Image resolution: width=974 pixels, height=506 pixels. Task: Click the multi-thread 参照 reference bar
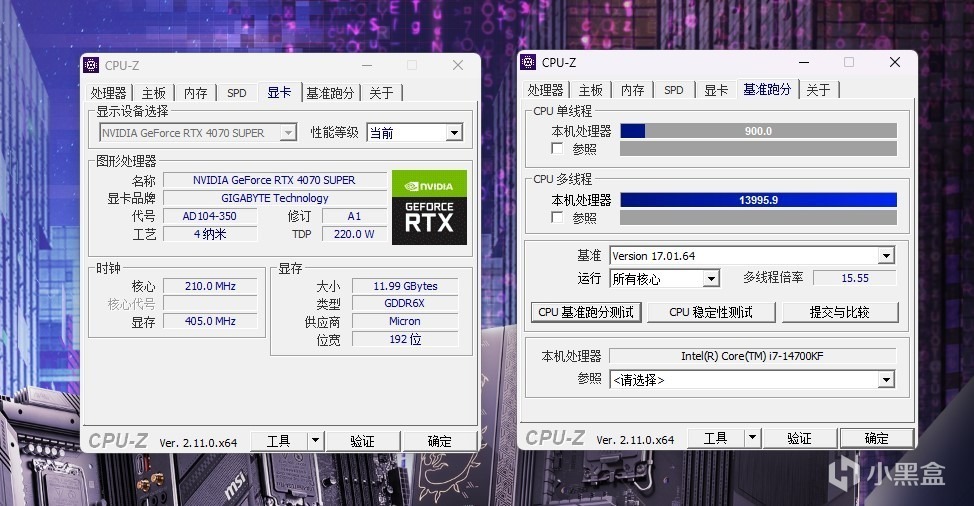coord(758,217)
